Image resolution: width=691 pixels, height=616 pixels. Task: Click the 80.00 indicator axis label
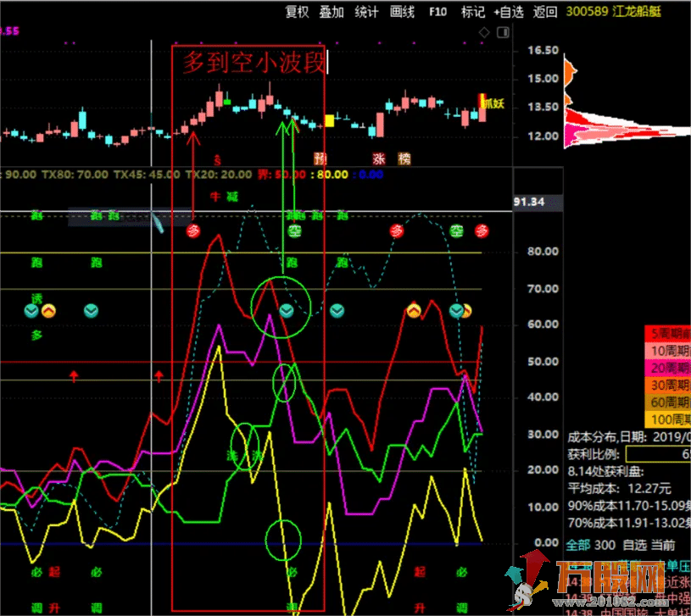[x=543, y=252]
